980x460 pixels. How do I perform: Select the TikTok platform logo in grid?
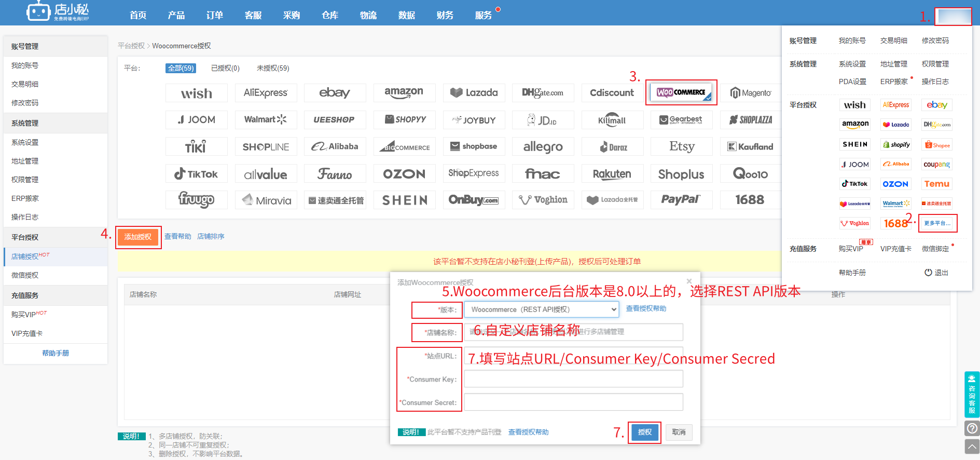click(x=196, y=173)
